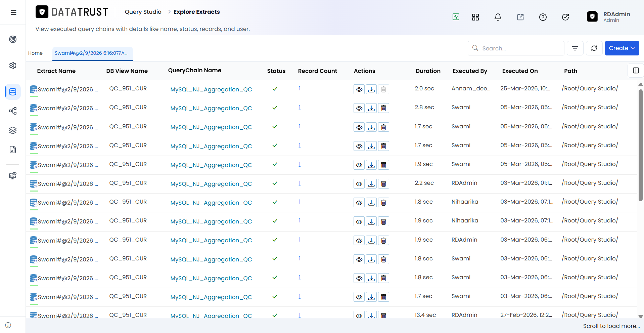Open the settings gear sidebar icon

[13, 66]
